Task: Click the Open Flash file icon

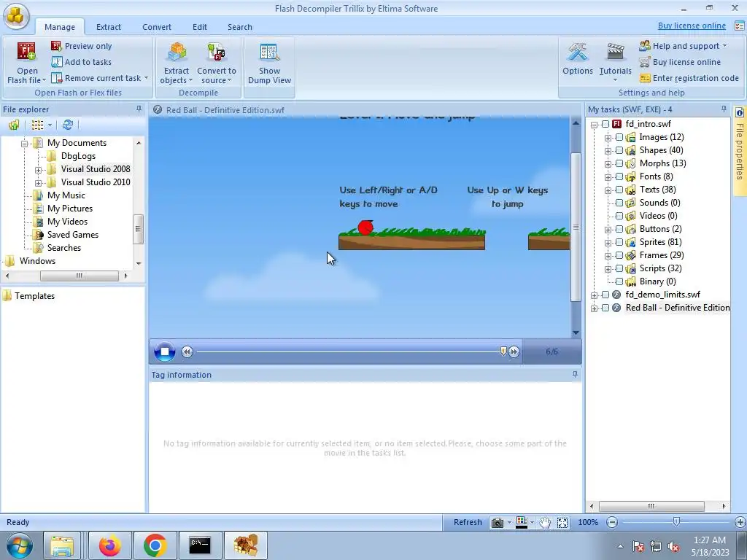Action: click(x=26, y=52)
